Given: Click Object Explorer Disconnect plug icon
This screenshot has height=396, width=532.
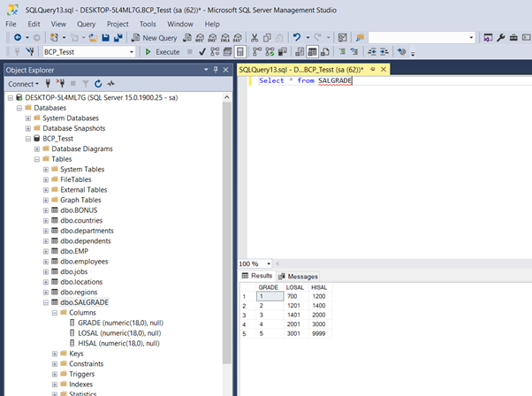Looking at the screenshot, I should pos(60,83).
